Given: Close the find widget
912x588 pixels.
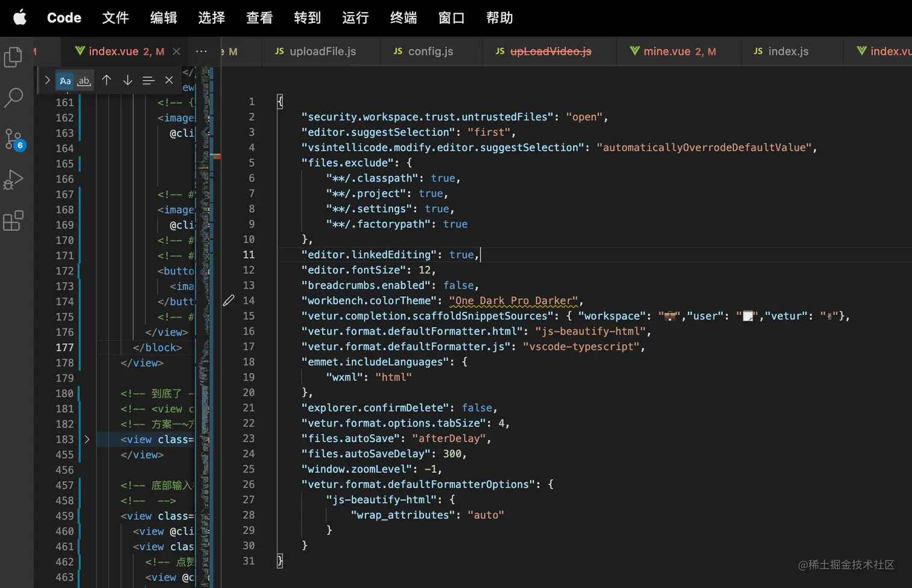Looking at the screenshot, I should tap(169, 80).
